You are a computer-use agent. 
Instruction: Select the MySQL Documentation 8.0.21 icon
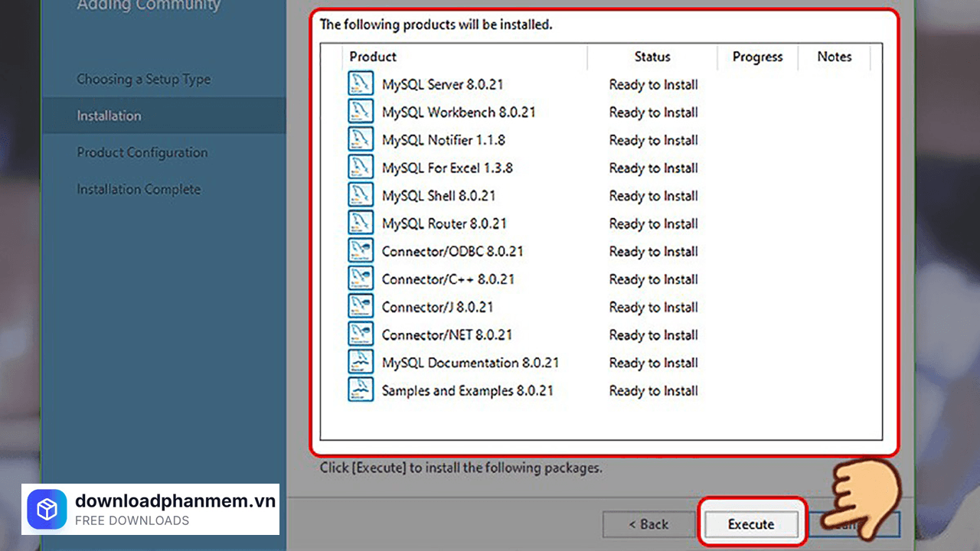click(361, 362)
